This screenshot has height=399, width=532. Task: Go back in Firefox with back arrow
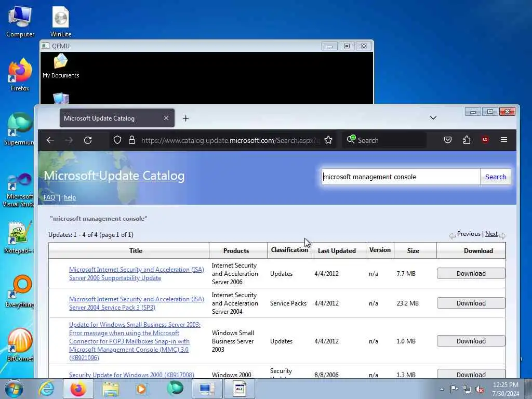click(50, 140)
